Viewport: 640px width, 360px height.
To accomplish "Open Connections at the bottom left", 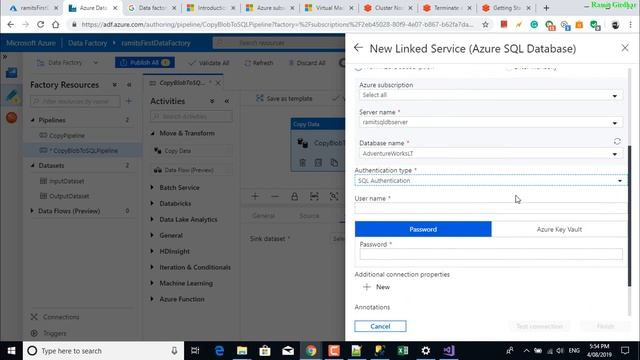I will [55, 317].
